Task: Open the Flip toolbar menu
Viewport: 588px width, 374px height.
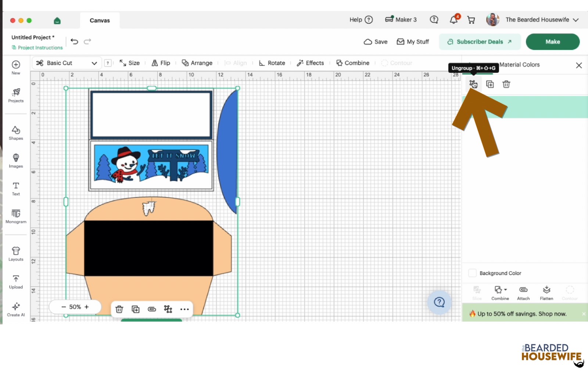Action: tap(161, 63)
